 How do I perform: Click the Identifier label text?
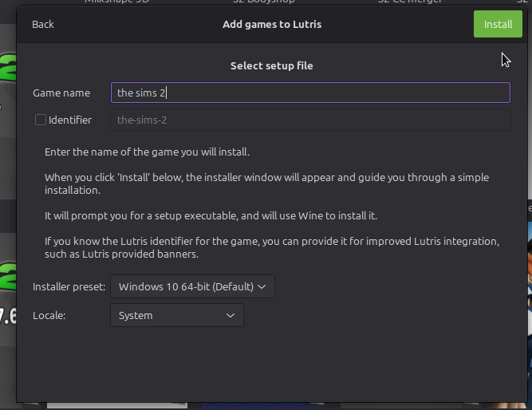pos(69,120)
